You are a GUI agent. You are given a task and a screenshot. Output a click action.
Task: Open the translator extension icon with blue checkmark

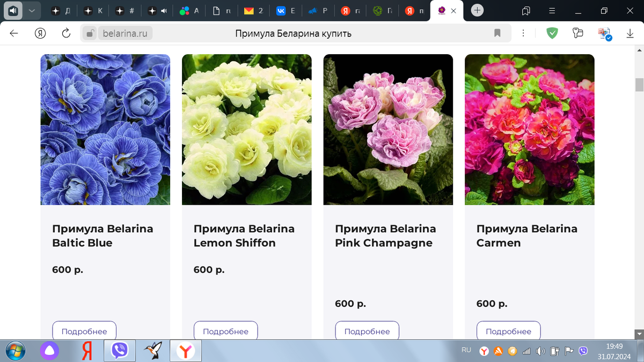[x=605, y=34]
